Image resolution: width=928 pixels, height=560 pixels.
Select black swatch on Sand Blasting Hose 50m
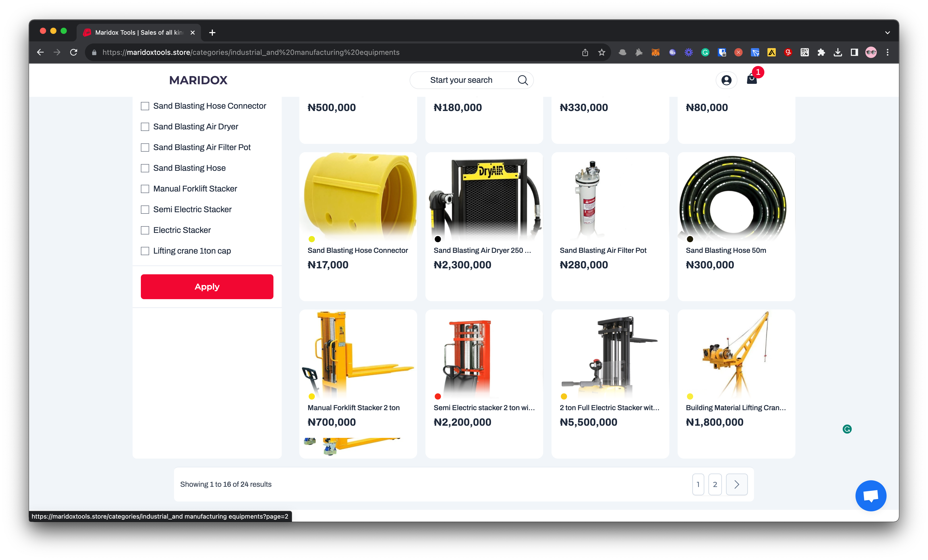pyautogui.click(x=690, y=239)
